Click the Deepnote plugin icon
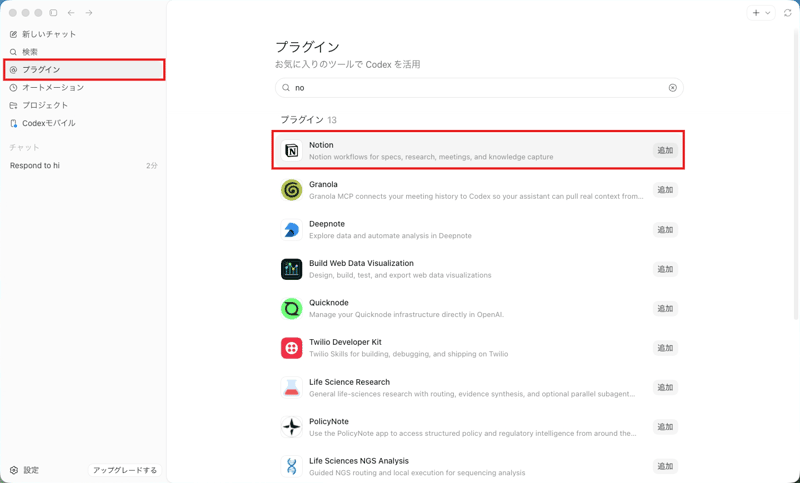Screen dimensions: 800x483 [x=291, y=230]
